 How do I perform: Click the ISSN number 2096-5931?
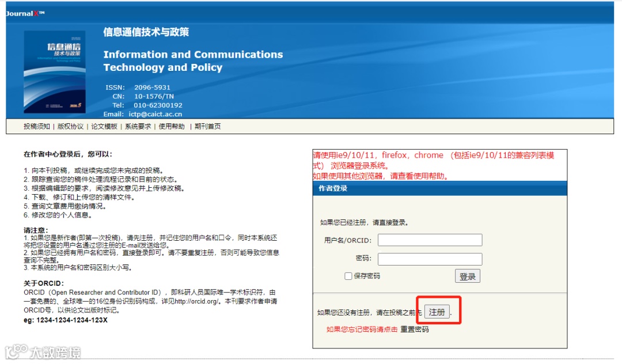152,87
